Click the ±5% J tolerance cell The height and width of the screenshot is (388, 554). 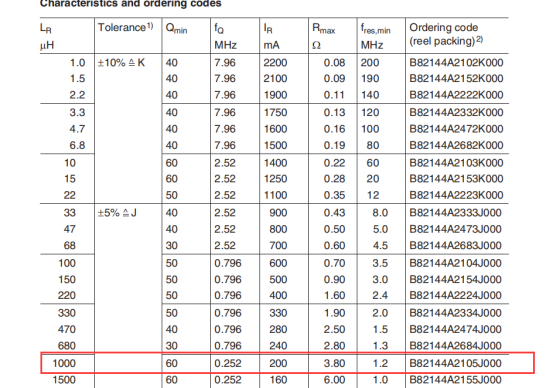[x=117, y=213]
